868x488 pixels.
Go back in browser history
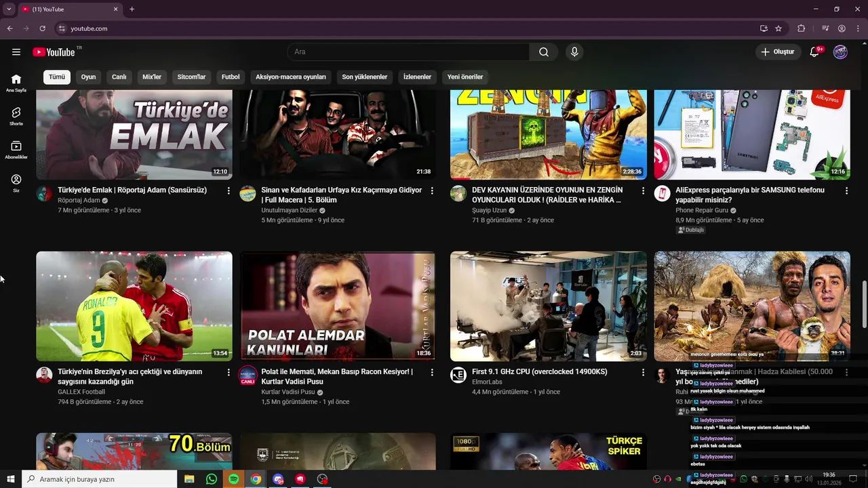click(x=9, y=28)
